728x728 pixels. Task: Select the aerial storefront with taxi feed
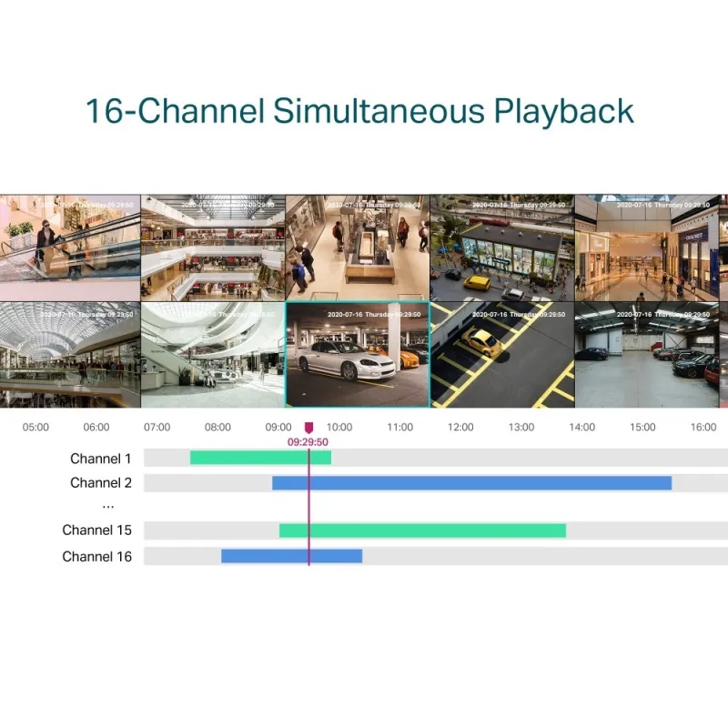coord(500,246)
